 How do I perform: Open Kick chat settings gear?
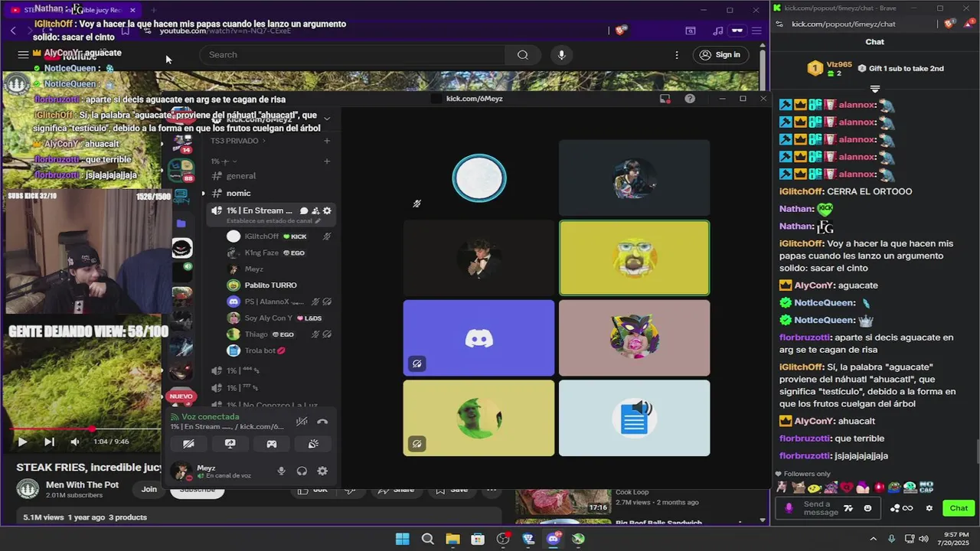coord(929,508)
